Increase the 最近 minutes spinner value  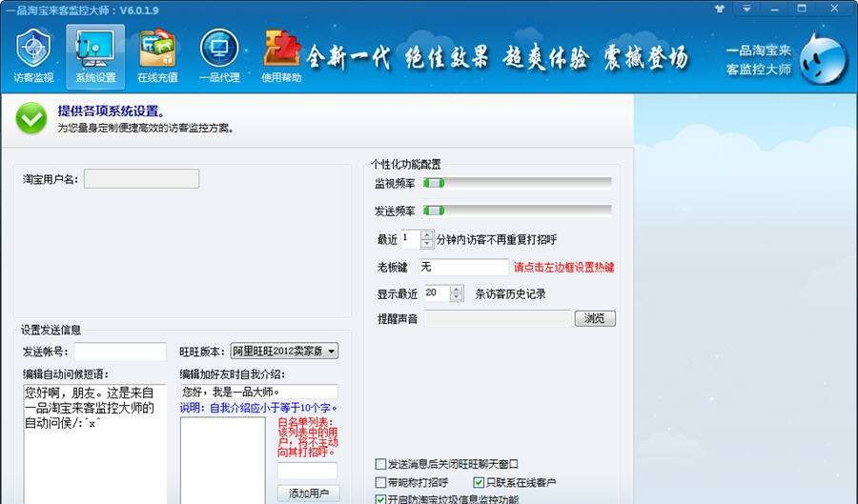pos(427,235)
